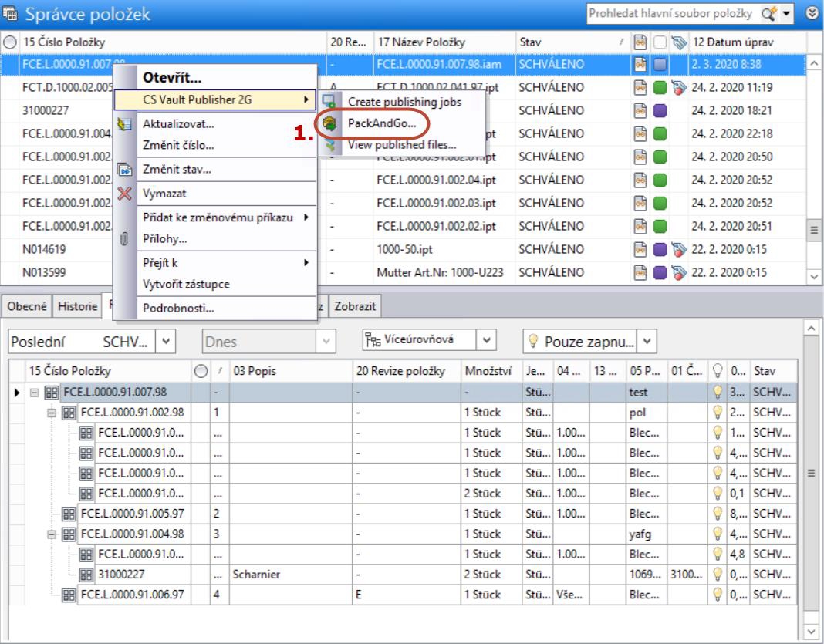Click the Aktualizovat update icon

(x=124, y=124)
